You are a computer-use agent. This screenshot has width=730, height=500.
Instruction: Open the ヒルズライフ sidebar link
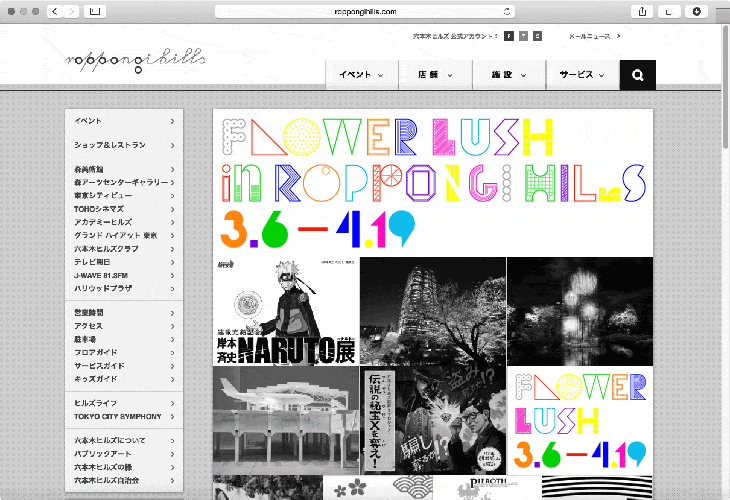coord(124,403)
